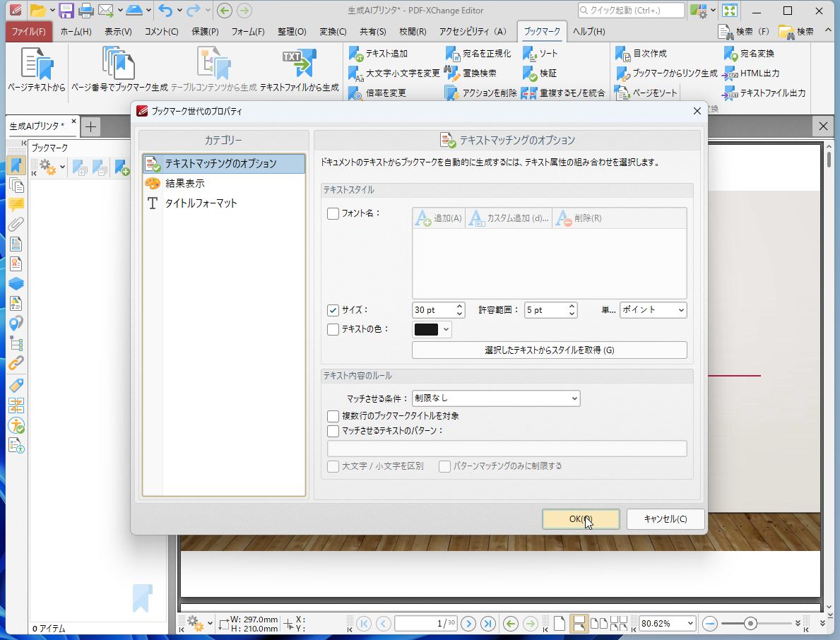This screenshot has height=640, width=840.
Task: Click 宛名を正規化 ribbon command
Action: tap(478, 54)
